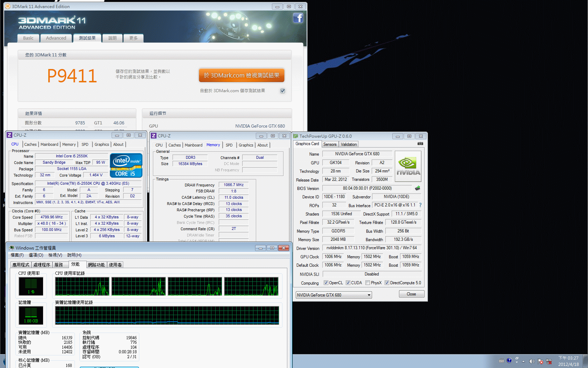
Task: Click the bus interface question mark in GPU-Z
Action: [x=420, y=205]
